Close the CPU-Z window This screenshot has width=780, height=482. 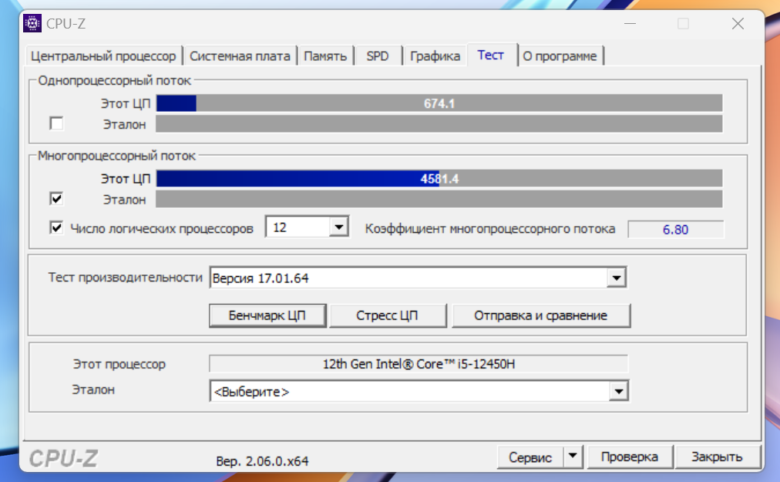tap(738, 23)
